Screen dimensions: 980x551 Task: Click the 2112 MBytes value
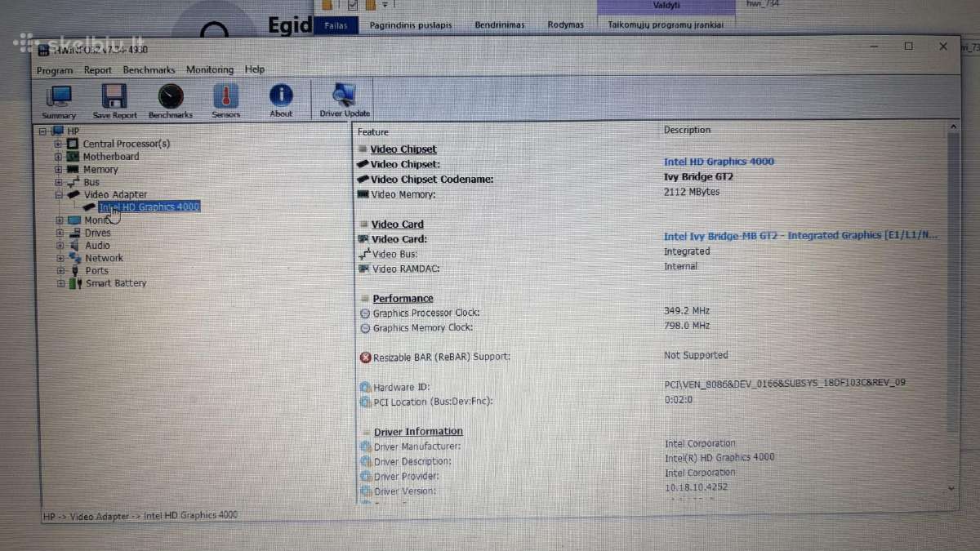coord(692,193)
